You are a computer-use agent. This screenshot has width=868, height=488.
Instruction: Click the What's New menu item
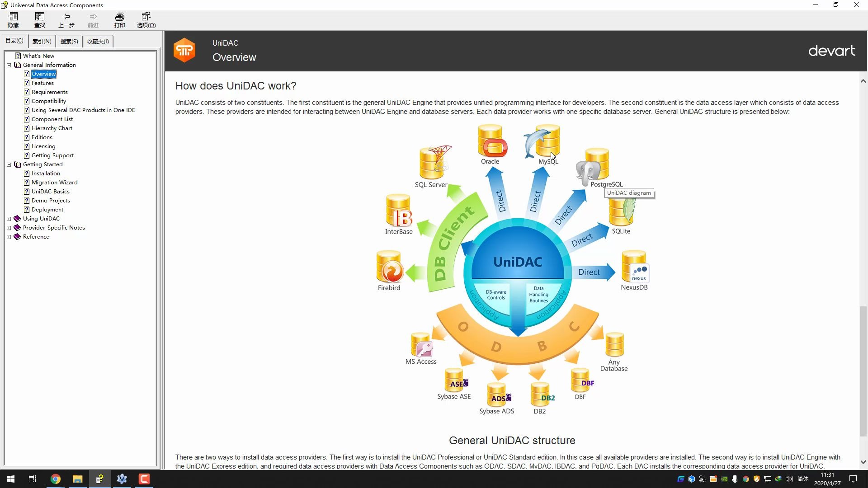coord(38,56)
